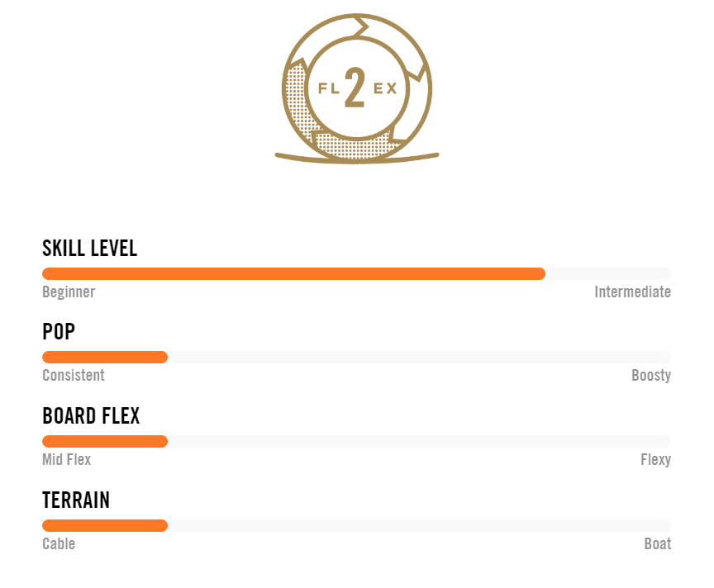
Task: Click the Boat terrain label
Action: point(658,544)
